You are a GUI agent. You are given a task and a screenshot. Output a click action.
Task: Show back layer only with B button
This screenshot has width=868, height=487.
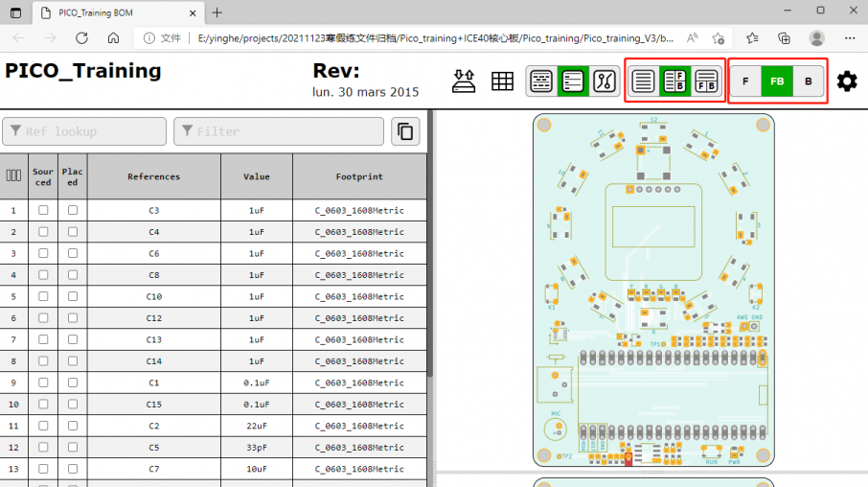pos(809,81)
